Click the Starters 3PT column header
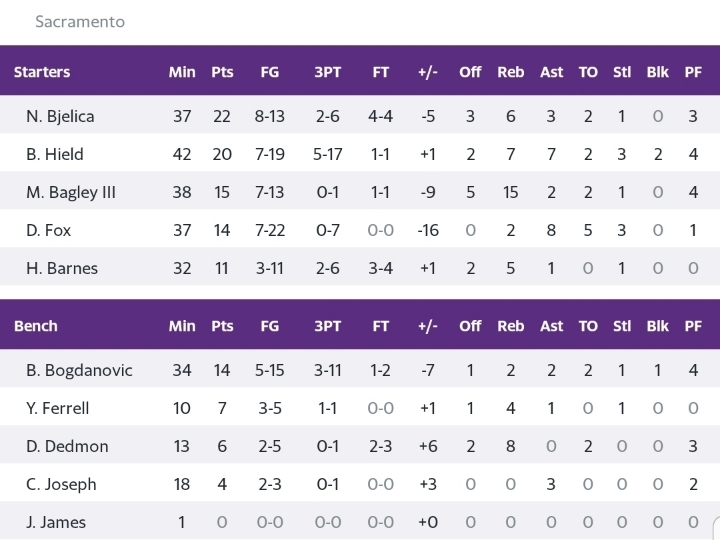This screenshot has width=720, height=540. click(x=327, y=72)
